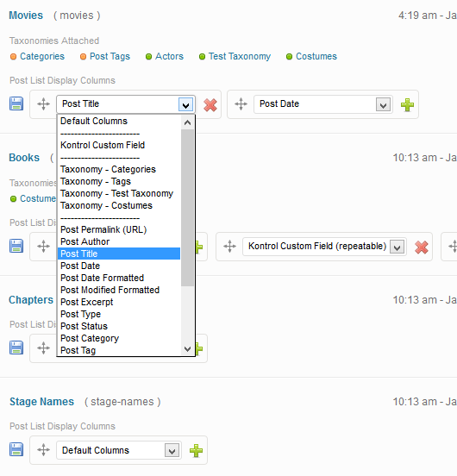Viewport: 457px width, 476px height.
Task: Click the move handle beside Post Date dropdown
Action: tap(241, 103)
